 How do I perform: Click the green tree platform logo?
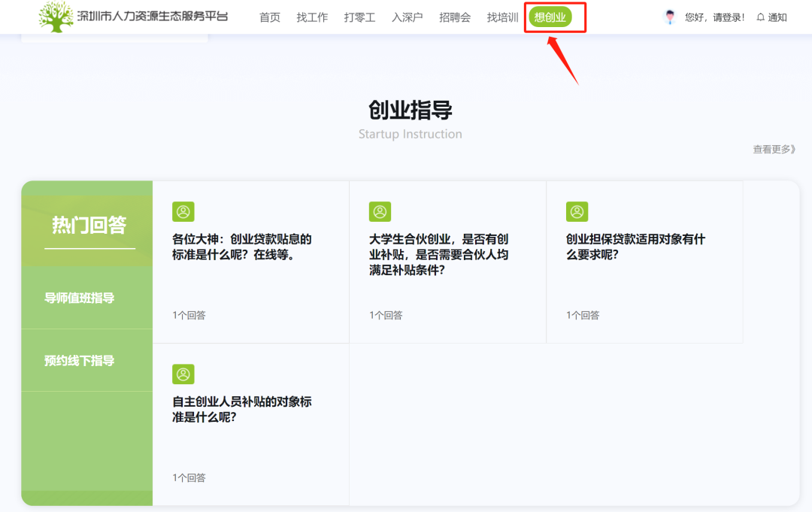tap(56, 17)
